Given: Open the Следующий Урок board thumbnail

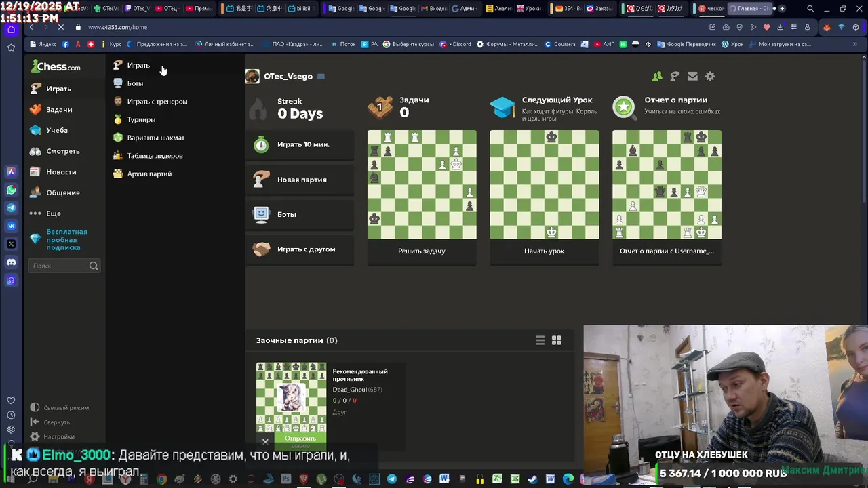Looking at the screenshot, I should pyautogui.click(x=545, y=184).
